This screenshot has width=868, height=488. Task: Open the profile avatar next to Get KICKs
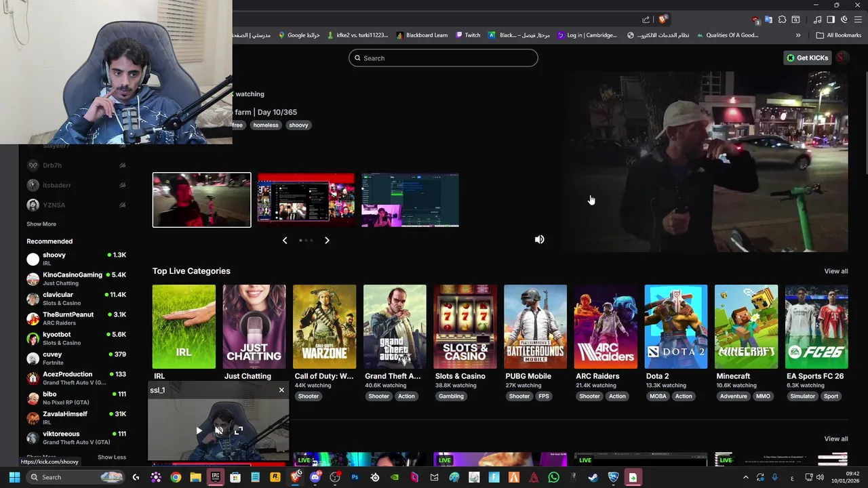point(843,58)
